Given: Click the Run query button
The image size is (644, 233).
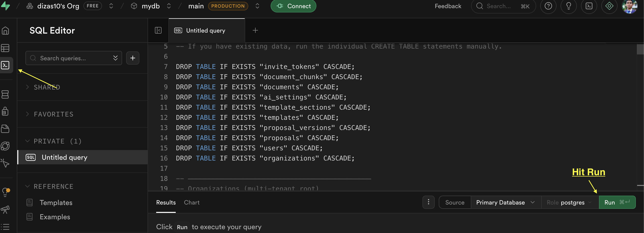Looking at the screenshot, I should pyautogui.click(x=617, y=202).
